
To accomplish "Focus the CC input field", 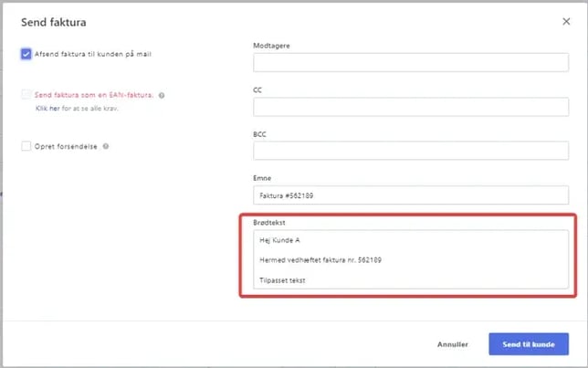I will (x=410, y=107).
